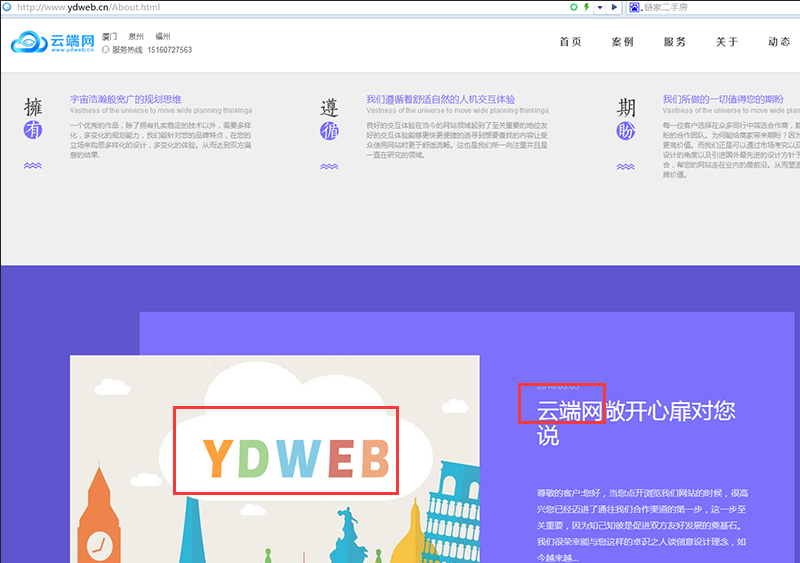Image resolution: width=800 pixels, height=563 pixels.
Task: Click the purple 循 circle icon
Action: tap(329, 131)
